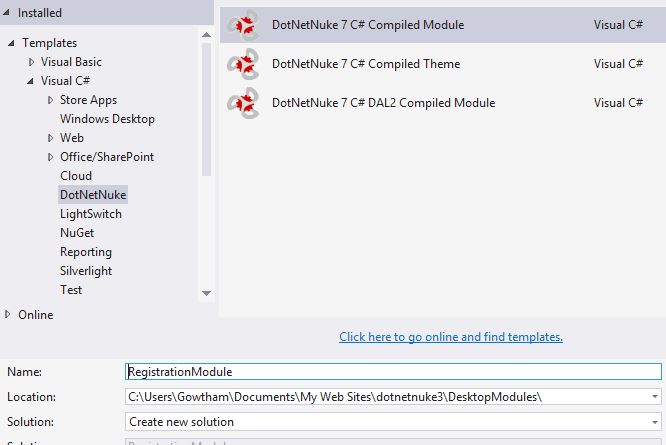
Task: Click Visual C# label of Compiled Theme row
Action: click(x=618, y=64)
